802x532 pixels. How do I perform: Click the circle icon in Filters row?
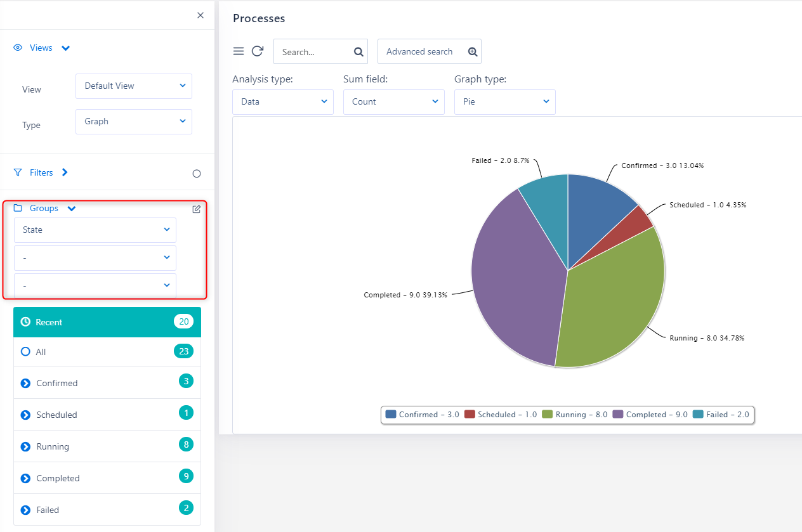pyautogui.click(x=197, y=174)
